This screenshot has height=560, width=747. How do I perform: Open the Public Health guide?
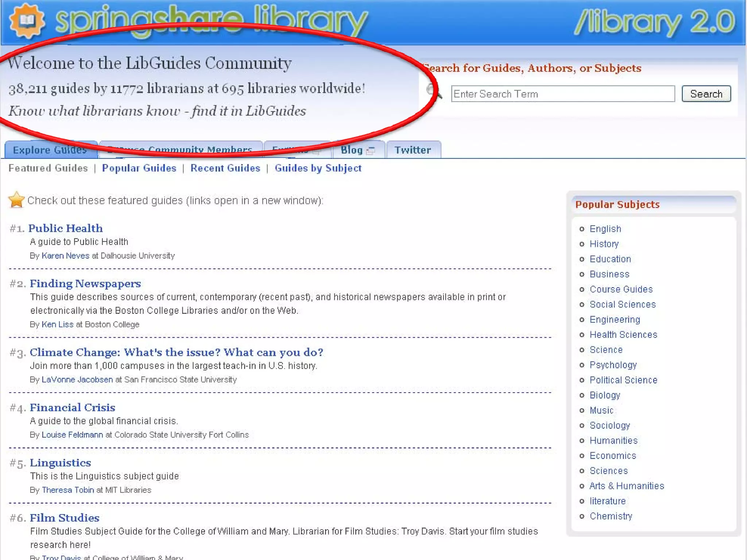[x=66, y=228]
